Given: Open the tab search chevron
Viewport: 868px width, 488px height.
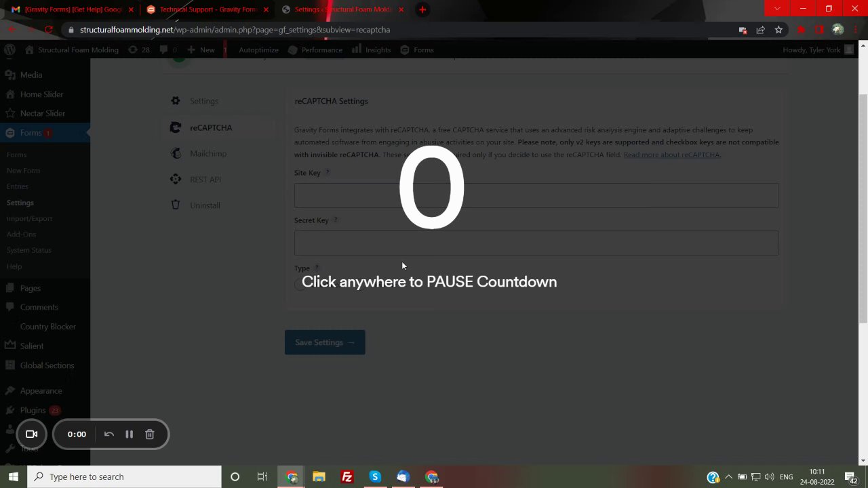Looking at the screenshot, I should click(777, 9).
